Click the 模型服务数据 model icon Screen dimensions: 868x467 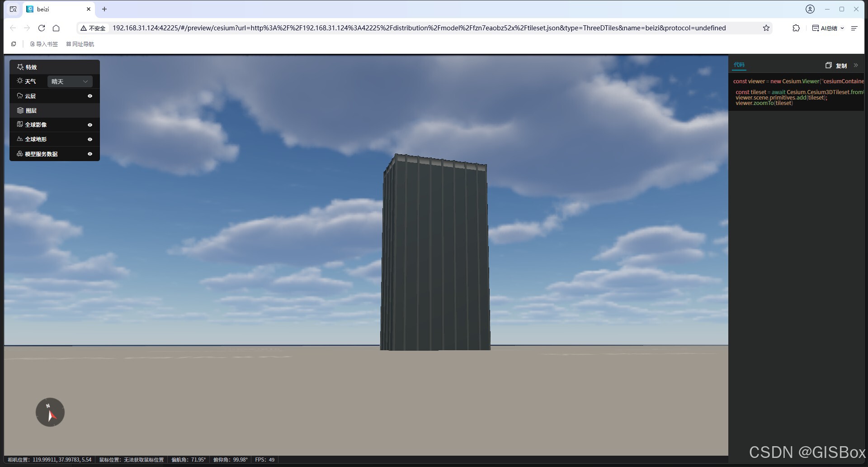(20, 153)
